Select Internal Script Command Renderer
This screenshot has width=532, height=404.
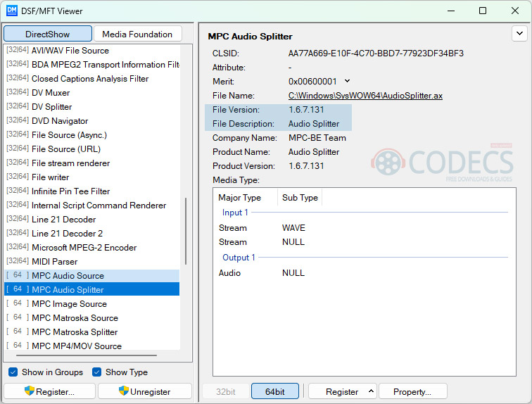pos(92,206)
